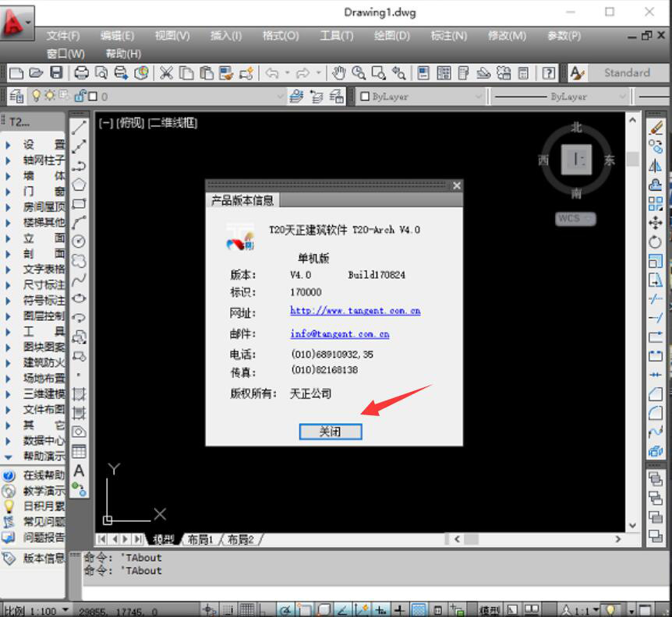Click the Save icon in toolbar
Screen dimensions: 672x617
56,73
